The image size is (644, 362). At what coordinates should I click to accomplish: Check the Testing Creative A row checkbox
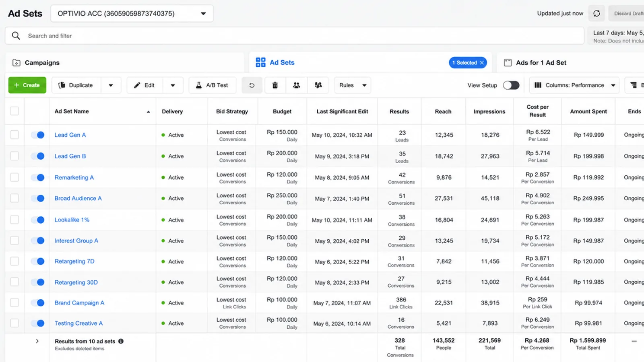pos(14,323)
